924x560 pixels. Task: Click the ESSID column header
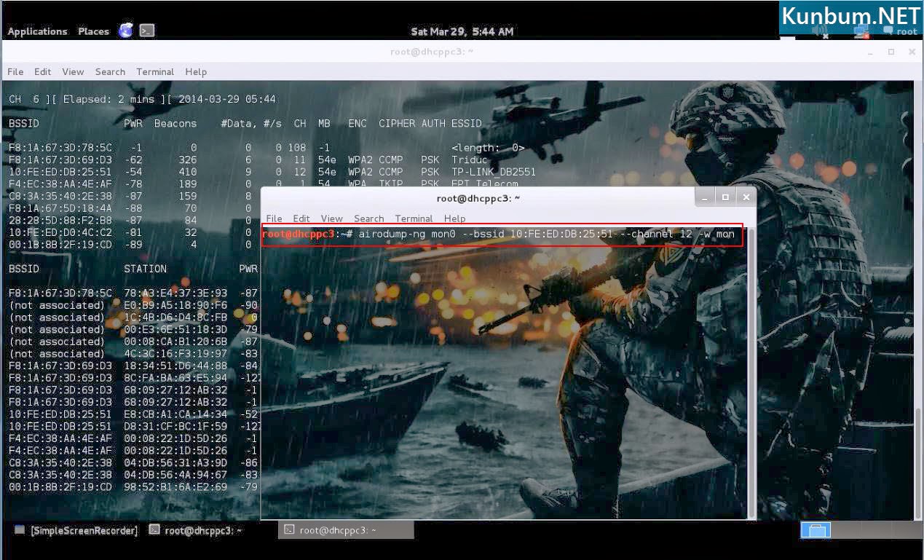pyautogui.click(x=467, y=124)
